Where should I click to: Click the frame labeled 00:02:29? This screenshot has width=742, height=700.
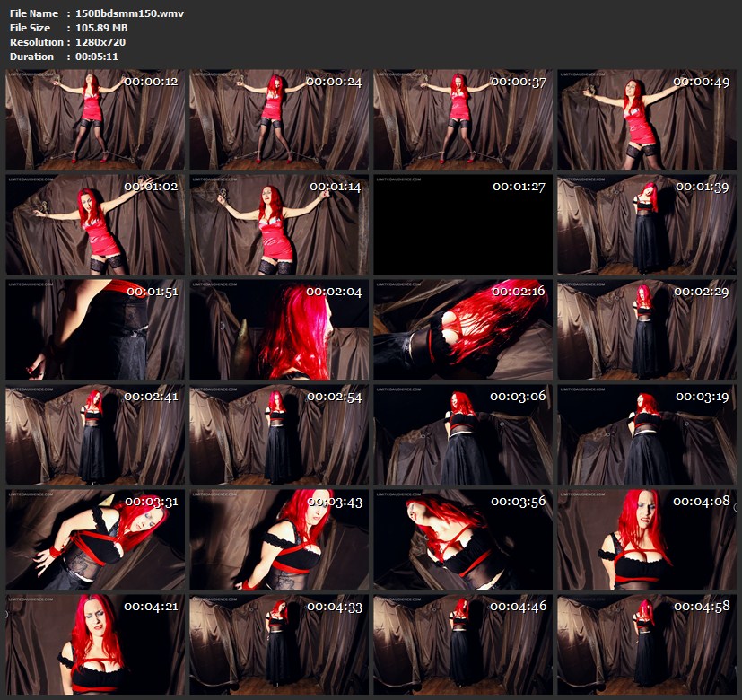coord(647,329)
